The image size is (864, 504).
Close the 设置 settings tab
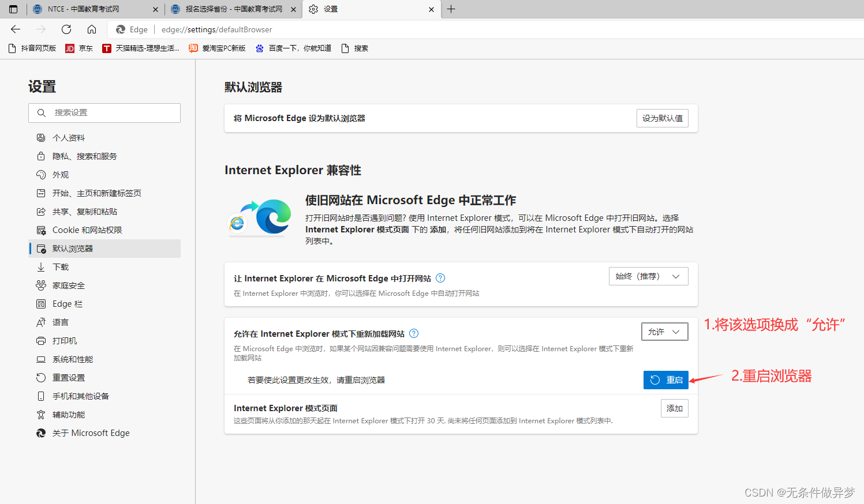(431, 9)
